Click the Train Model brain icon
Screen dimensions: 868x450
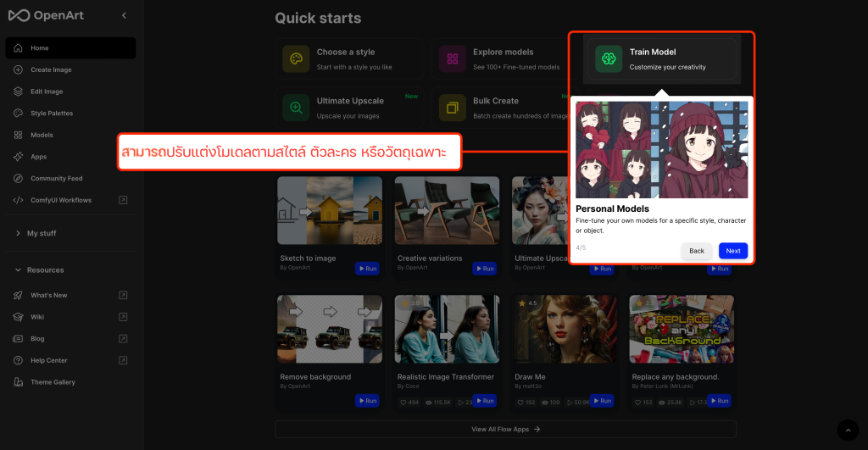(x=609, y=58)
